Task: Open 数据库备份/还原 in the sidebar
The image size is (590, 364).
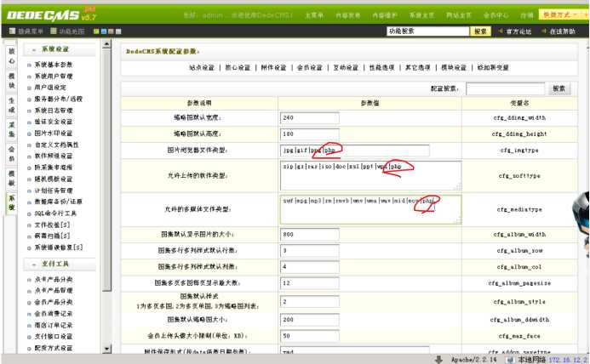Action: click(x=59, y=202)
